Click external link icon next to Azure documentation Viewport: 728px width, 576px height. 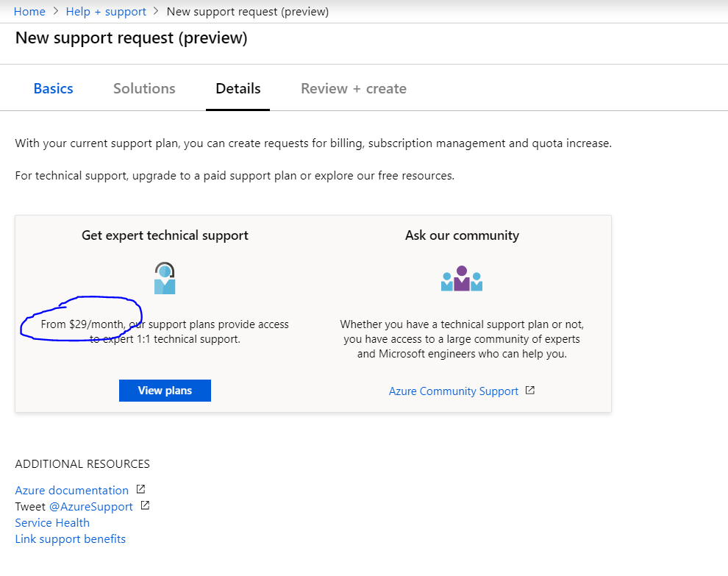tap(140, 489)
